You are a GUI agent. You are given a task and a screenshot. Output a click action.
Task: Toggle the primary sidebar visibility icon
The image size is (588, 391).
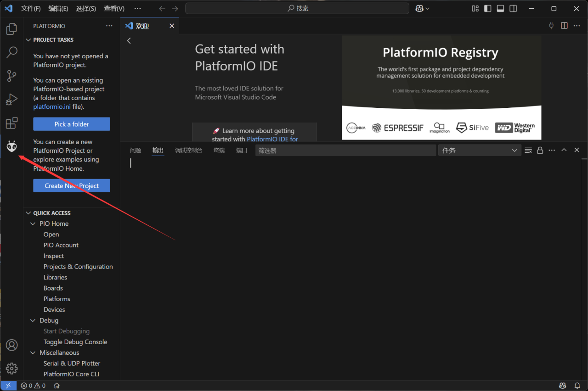pyautogui.click(x=487, y=8)
